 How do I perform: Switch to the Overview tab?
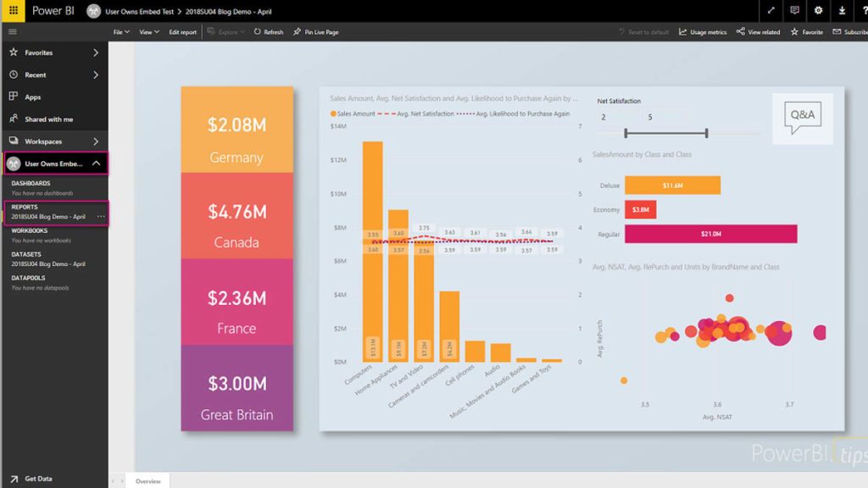[148, 480]
